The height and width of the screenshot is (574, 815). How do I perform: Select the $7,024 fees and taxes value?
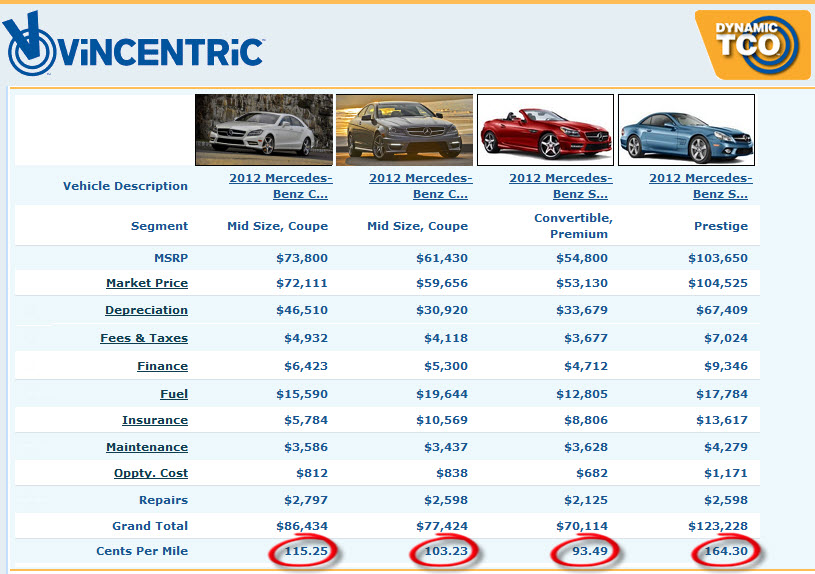pyautogui.click(x=726, y=338)
